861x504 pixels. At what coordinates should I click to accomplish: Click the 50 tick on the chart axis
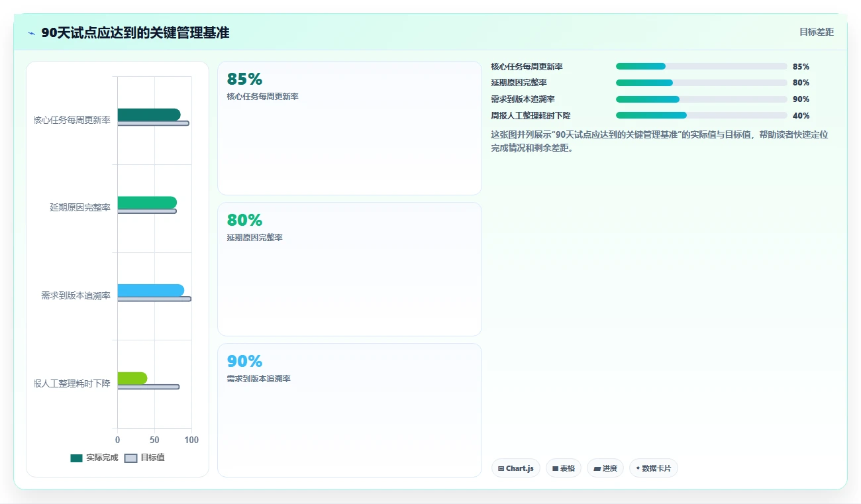(154, 440)
